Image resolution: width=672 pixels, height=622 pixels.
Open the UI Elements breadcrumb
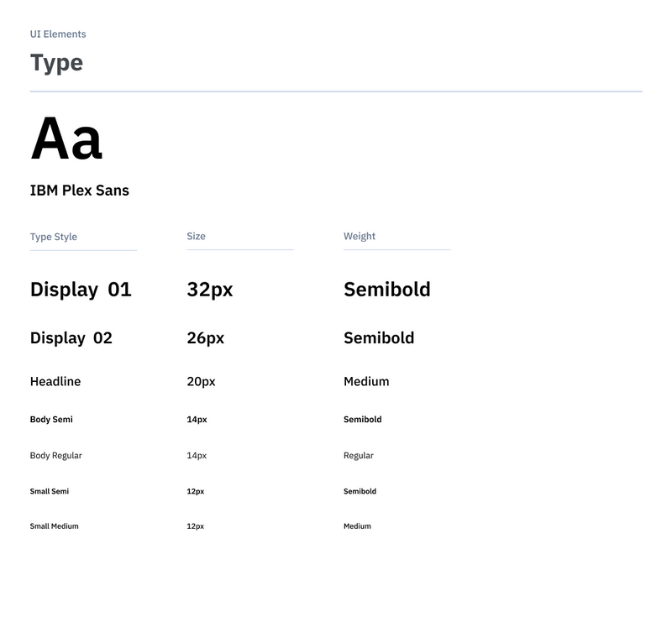[58, 34]
